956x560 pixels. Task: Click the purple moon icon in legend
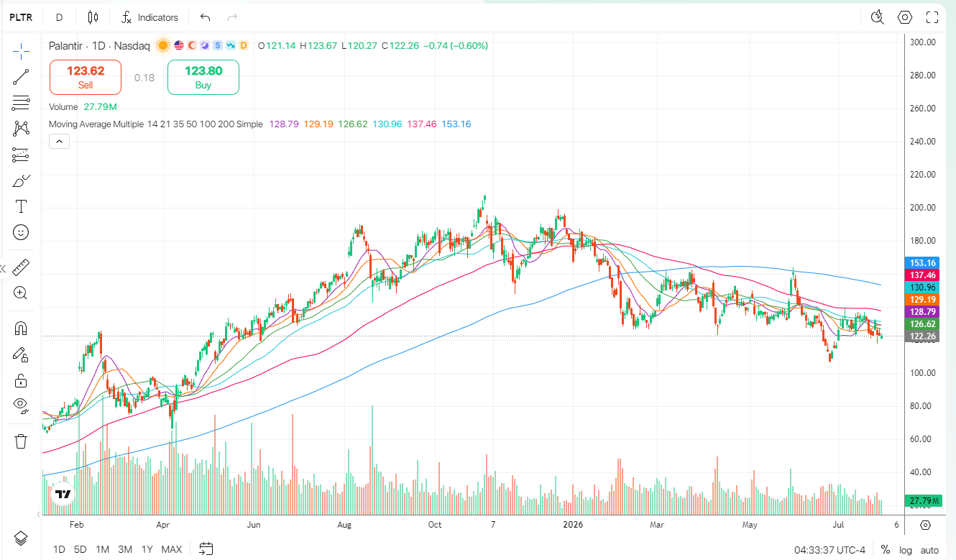(205, 45)
